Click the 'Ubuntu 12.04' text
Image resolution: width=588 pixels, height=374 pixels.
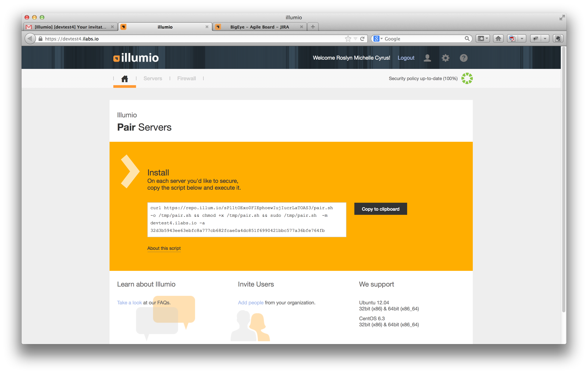(x=374, y=303)
